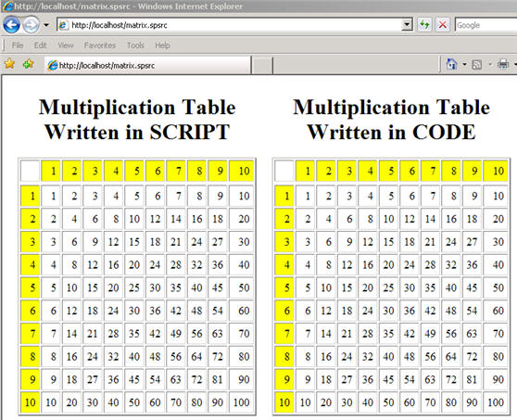
Task: Click the Google search box
Action: 486,25
